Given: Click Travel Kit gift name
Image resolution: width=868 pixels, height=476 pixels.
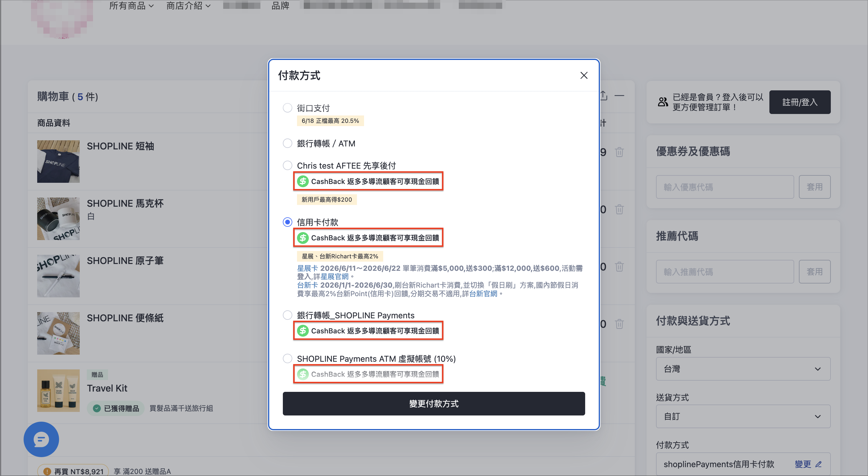Looking at the screenshot, I should point(107,388).
